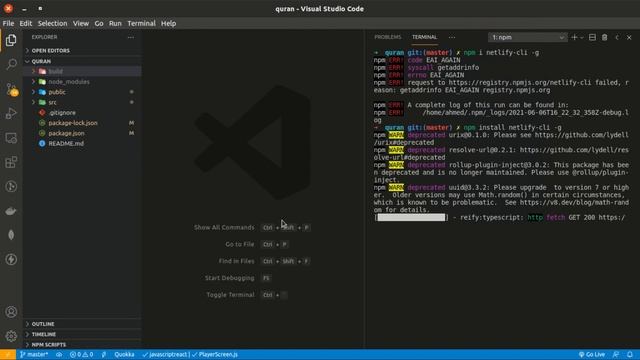Click the notifications bell in status bar
Image resolution: width=640 pixels, height=360 pixels.
[630, 354]
